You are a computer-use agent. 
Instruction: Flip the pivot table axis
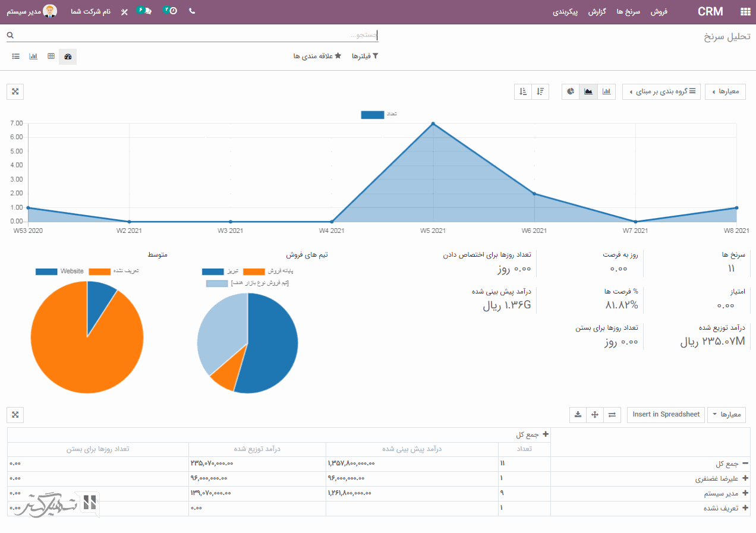pyautogui.click(x=612, y=415)
